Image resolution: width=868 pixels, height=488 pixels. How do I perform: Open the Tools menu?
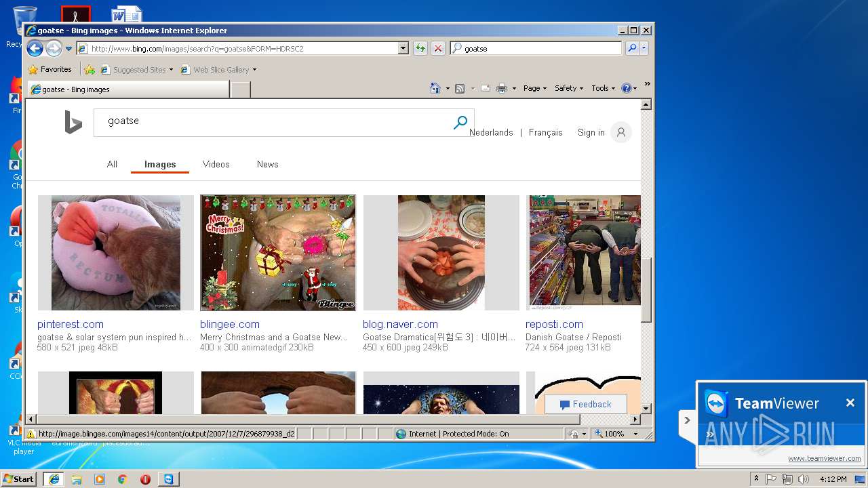(603, 88)
